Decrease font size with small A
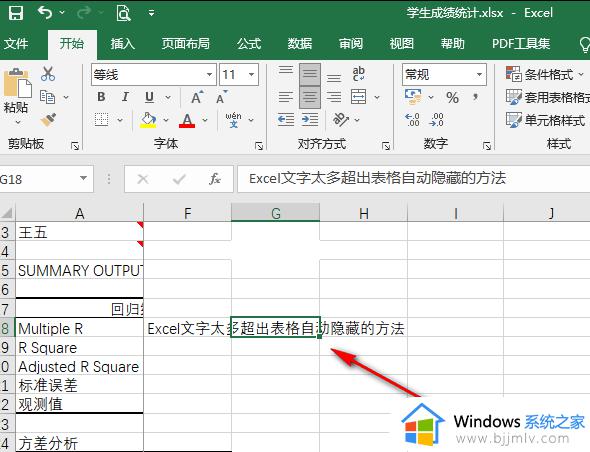Image resolution: width=590 pixels, height=452 pixels. [x=222, y=97]
